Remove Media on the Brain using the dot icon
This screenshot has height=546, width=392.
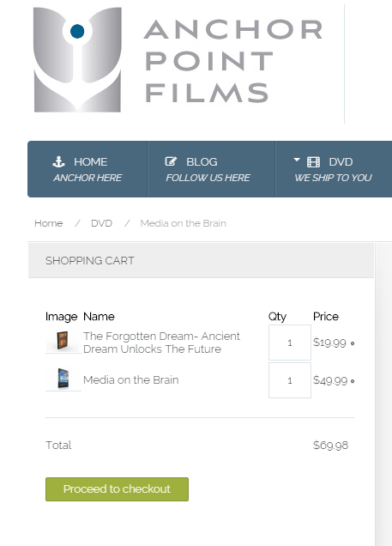pos(353,381)
